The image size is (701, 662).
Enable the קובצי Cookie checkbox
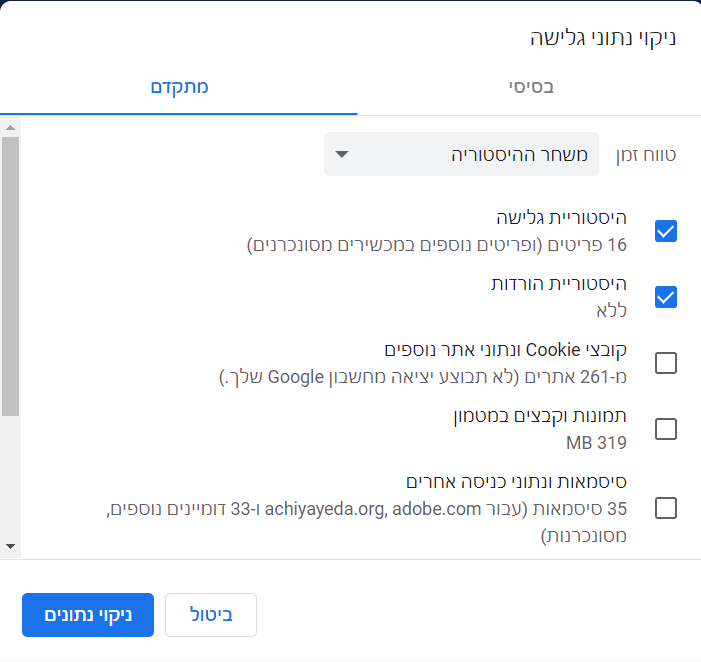pyautogui.click(x=666, y=363)
